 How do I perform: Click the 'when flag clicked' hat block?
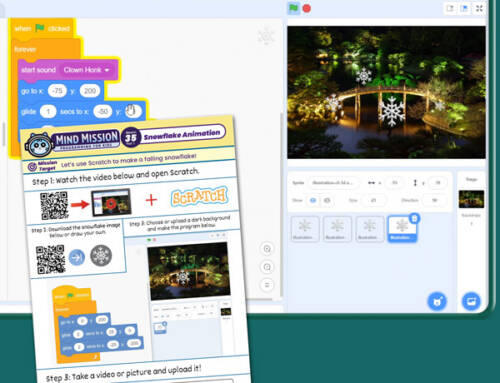point(42,29)
